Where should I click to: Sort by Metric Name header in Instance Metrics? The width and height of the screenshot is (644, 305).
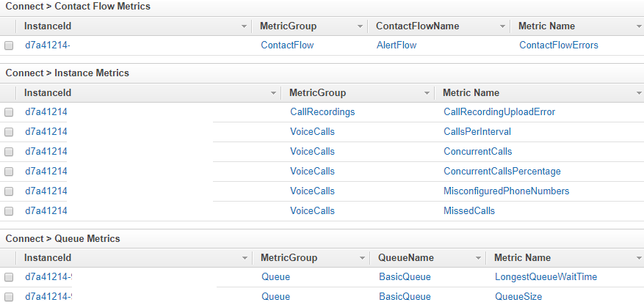click(471, 93)
